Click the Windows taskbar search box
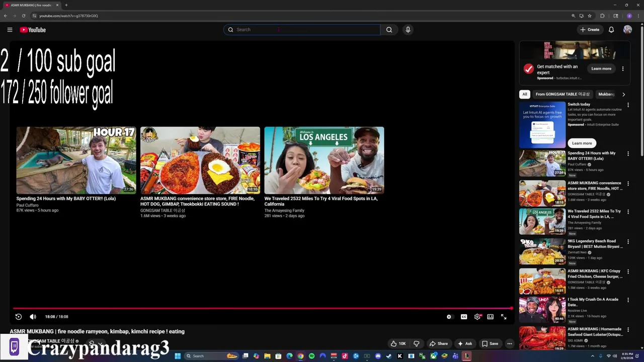Image resolution: width=644 pixels, height=362 pixels. [x=211, y=356]
